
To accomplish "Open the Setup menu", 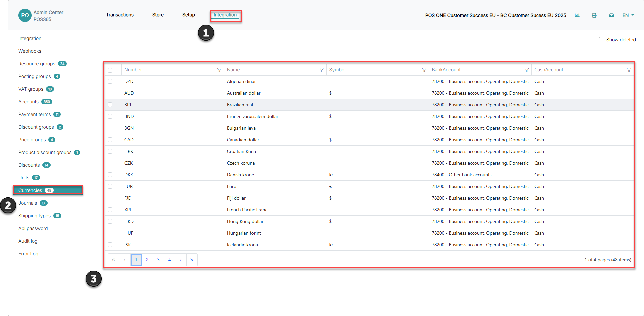I will tap(189, 15).
